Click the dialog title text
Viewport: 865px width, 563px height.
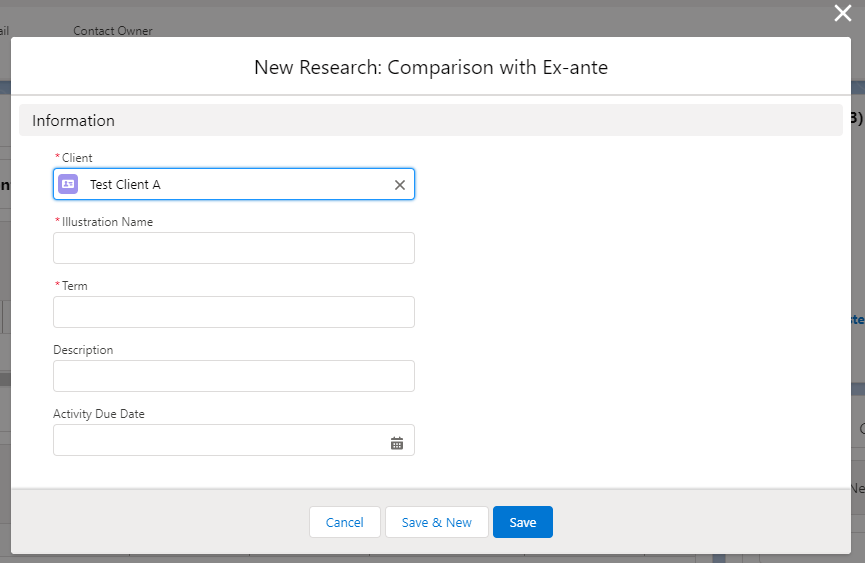[431, 68]
